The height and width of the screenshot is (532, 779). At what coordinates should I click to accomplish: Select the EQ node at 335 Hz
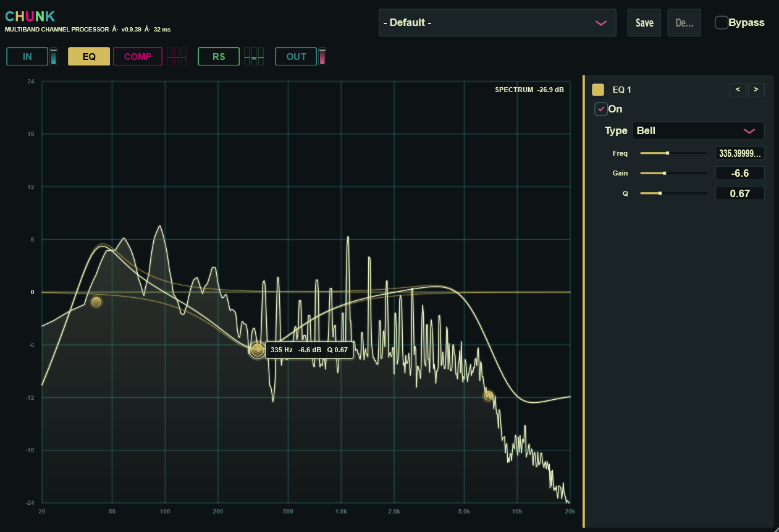click(258, 350)
